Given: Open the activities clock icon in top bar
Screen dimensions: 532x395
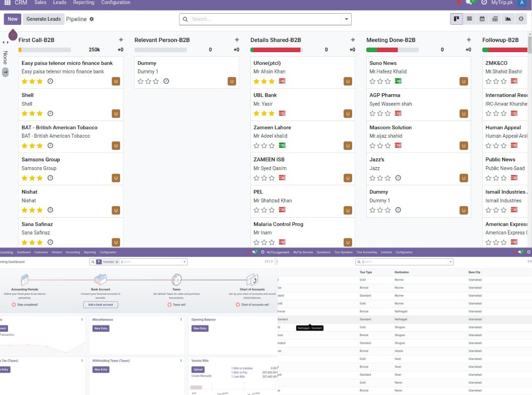Looking at the screenshot, I should coord(484,3).
